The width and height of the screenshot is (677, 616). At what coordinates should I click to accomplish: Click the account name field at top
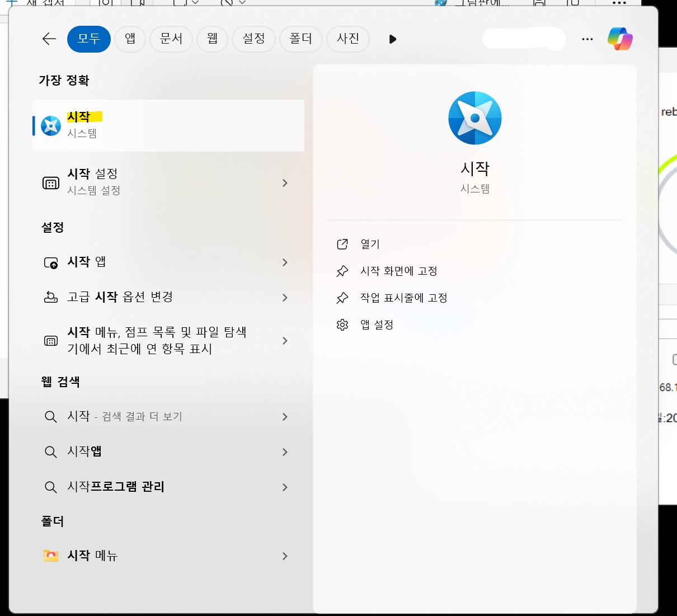(x=524, y=39)
